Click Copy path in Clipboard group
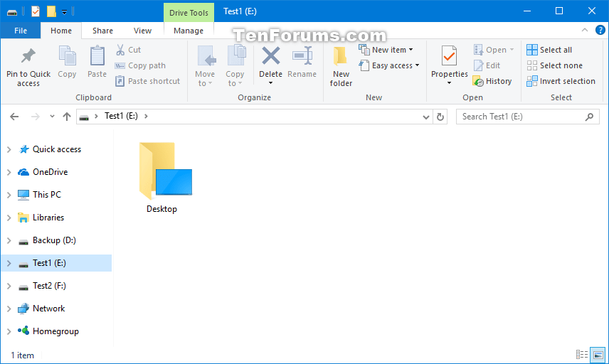 140,65
